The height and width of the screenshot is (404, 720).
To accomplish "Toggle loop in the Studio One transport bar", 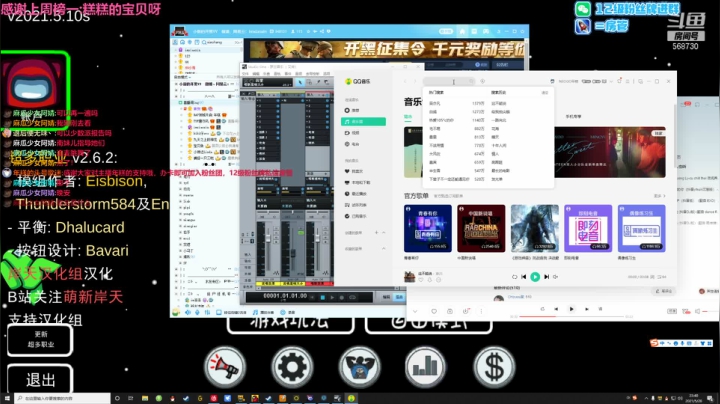I will (352, 297).
